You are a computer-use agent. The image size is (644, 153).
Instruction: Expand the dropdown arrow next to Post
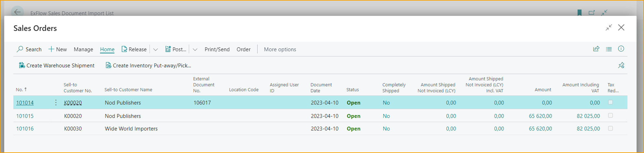pyautogui.click(x=195, y=50)
